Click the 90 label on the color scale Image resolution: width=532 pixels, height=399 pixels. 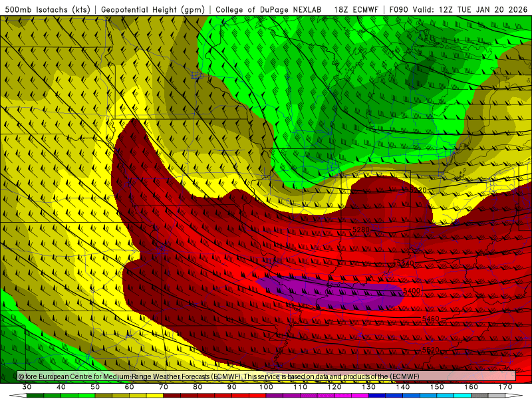pos(232,387)
